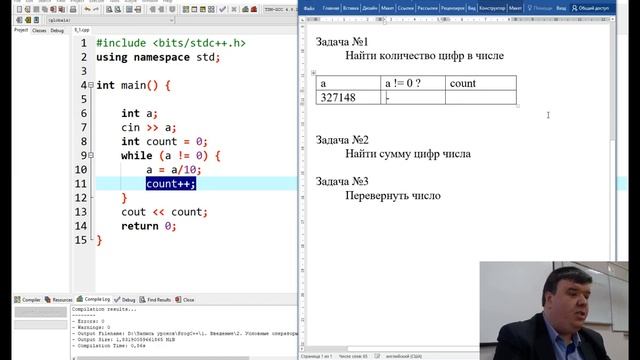The width and height of the screenshot is (640, 360).
Task: Click the table cell containing 327148
Action: tap(348, 98)
